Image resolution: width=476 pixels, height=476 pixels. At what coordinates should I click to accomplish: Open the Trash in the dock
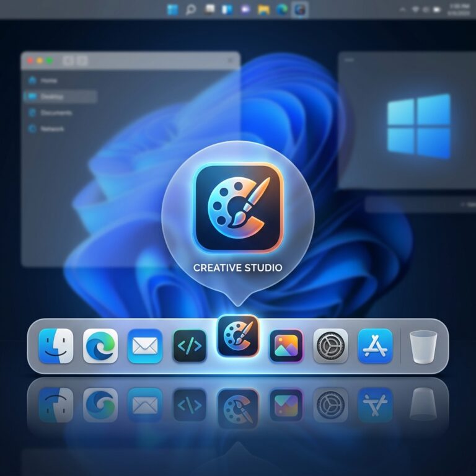click(x=423, y=347)
